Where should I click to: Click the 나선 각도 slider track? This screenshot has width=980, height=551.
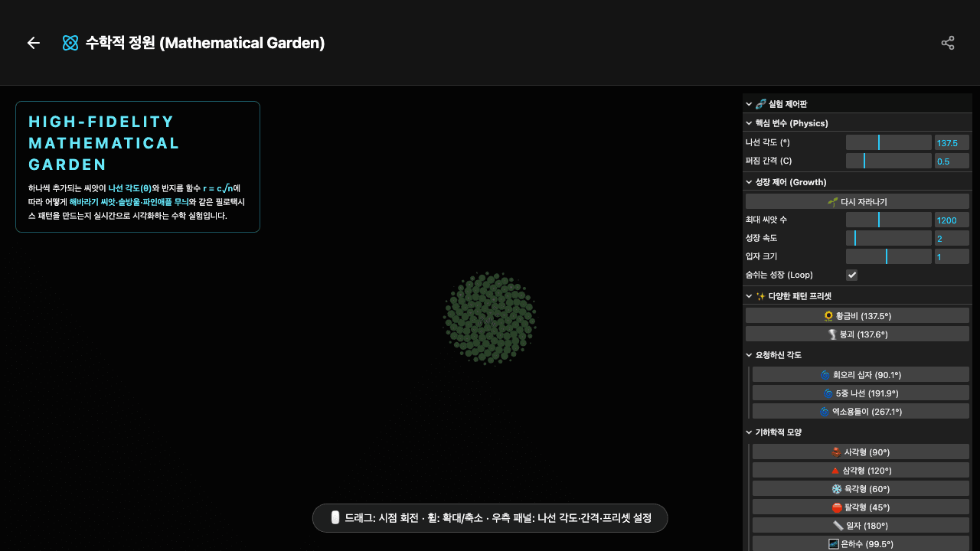point(888,142)
